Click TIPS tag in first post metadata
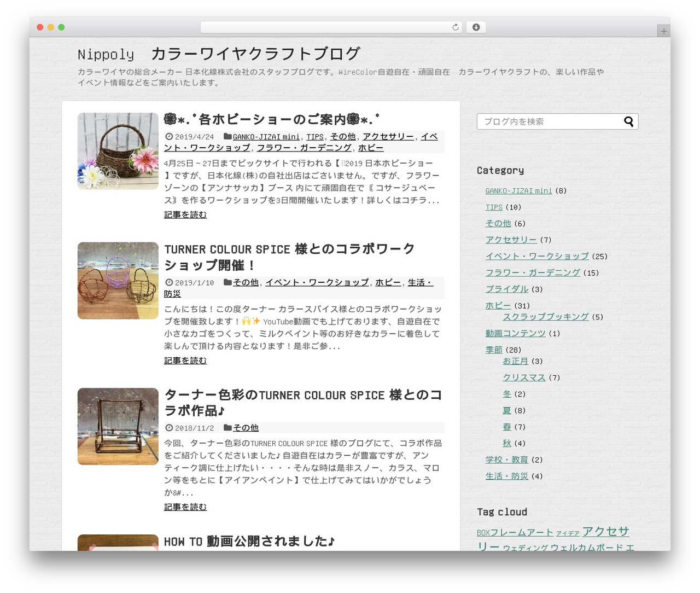 point(314,137)
